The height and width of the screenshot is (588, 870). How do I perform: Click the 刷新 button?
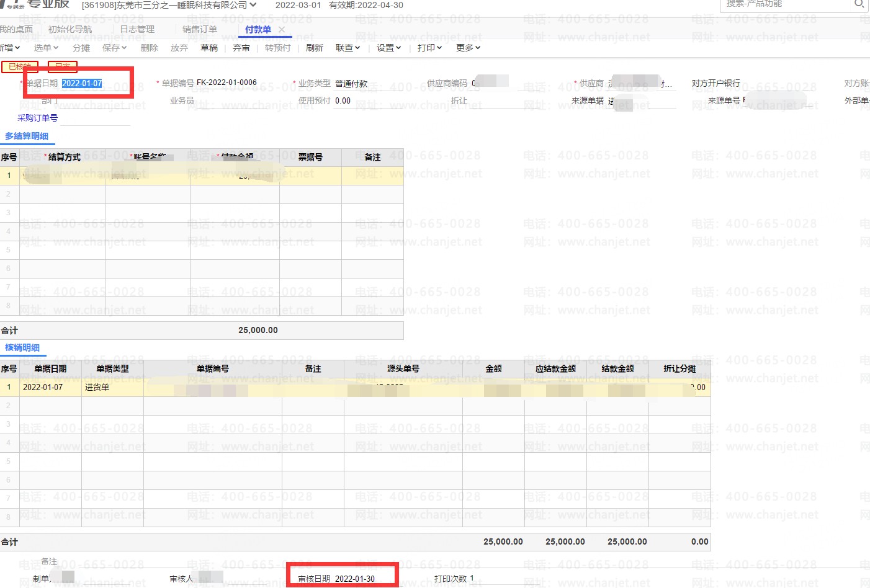[315, 48]
